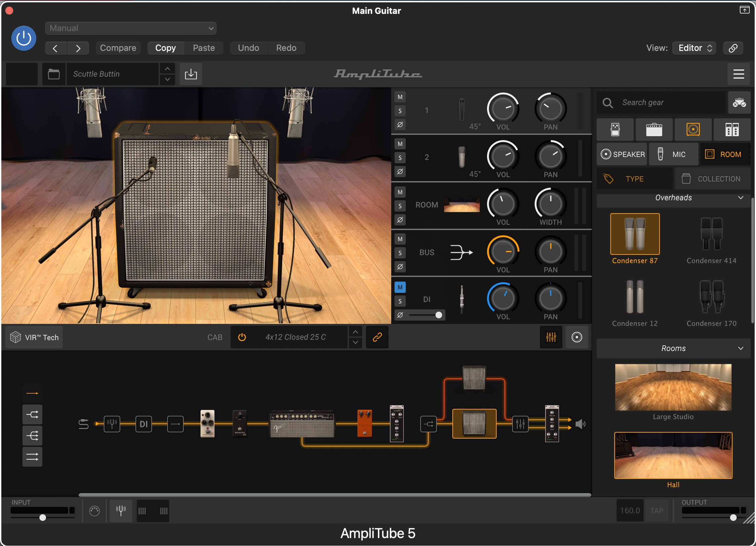Select previous preset with up chevron
The width and height of the screenshot is (756, 546).
pyautogui.click(x=167, y=69)
